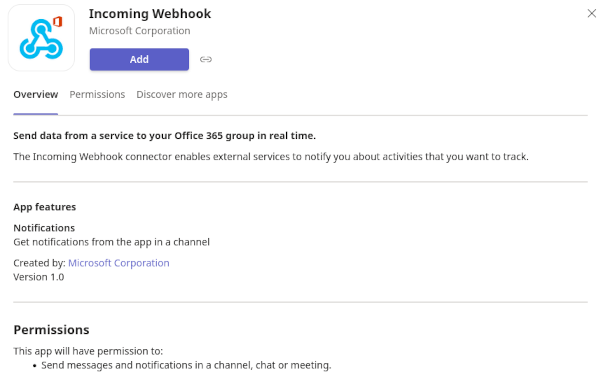Click the connector description paragraph

point(271,157)
